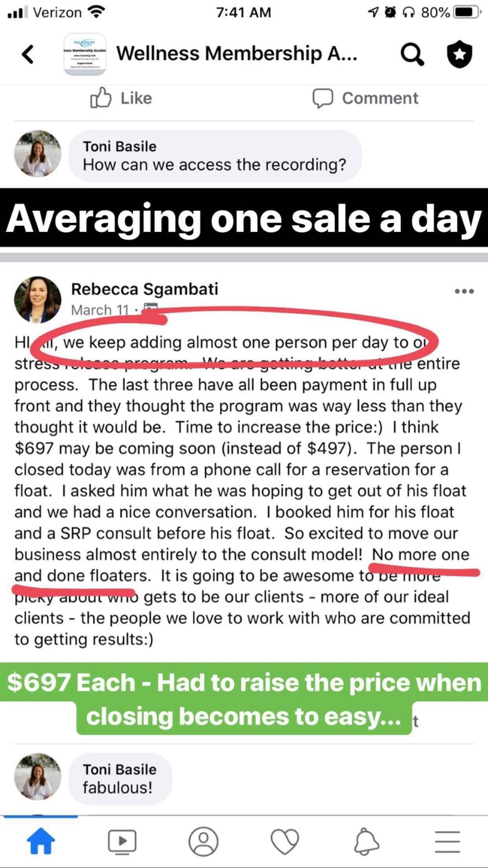Open Rebecca Sgambati's profile picture
This screenshot has height=868, width=488.
coord(38,300)
